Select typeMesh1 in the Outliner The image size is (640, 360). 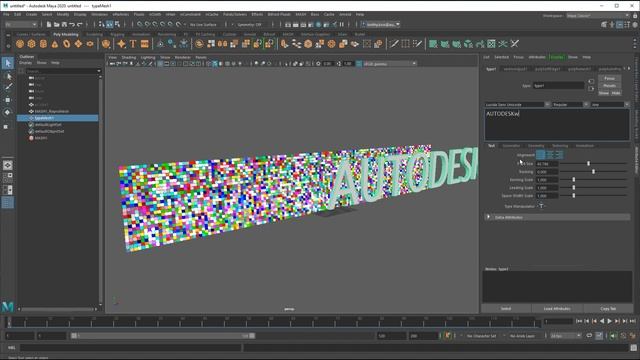pyautogui.click(x=58, y=118)
